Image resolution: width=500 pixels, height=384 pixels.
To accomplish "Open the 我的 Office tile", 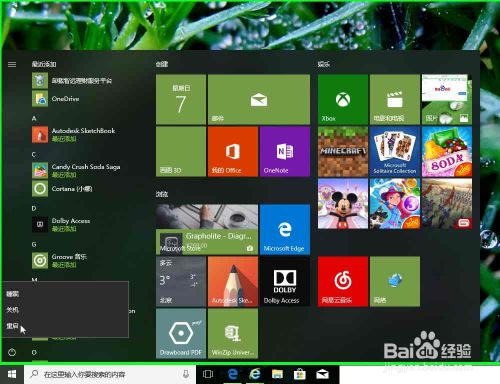I will pyautogui.click(x=233, y=151).
